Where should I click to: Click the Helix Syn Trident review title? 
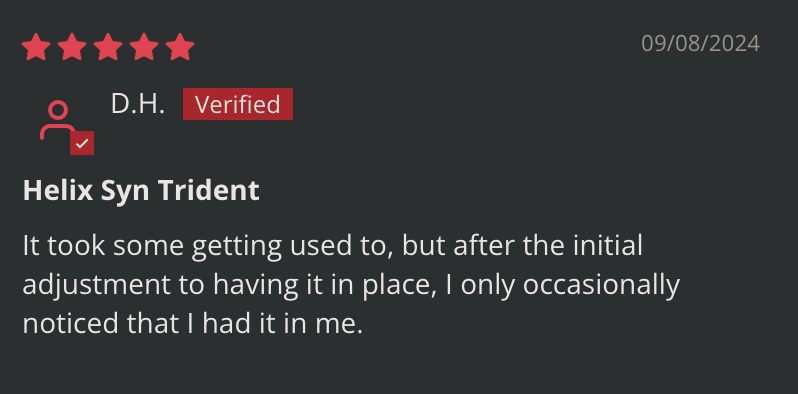point(141,191)
